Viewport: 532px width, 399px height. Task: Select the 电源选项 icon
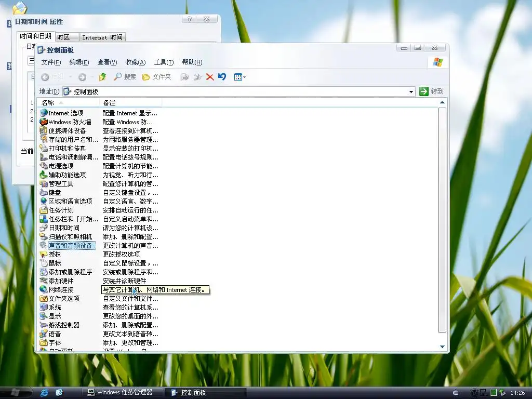44,166
